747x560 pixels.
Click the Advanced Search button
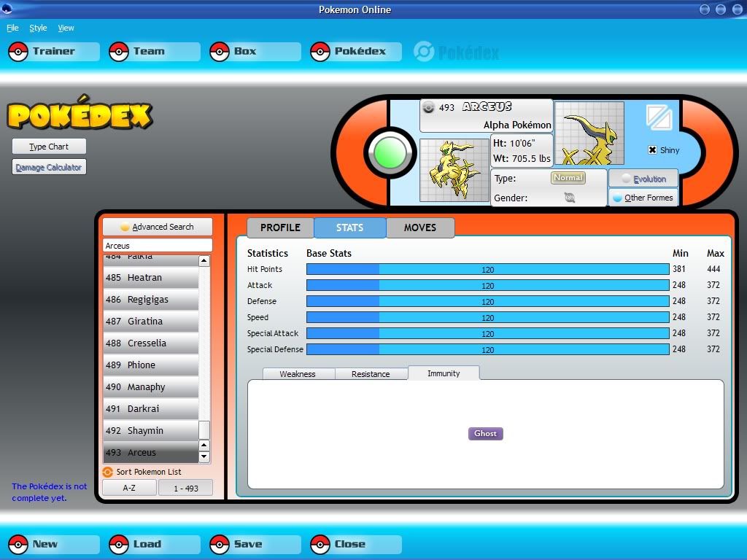(158, 227)
